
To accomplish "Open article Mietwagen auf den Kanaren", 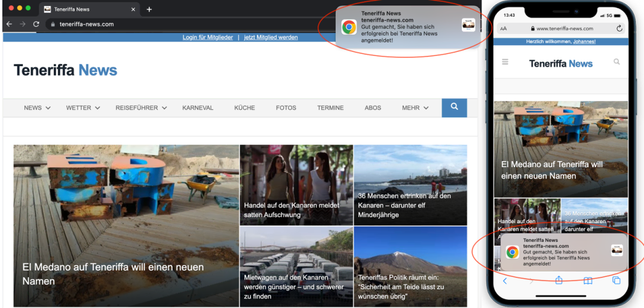I will (x=296, y=267).
